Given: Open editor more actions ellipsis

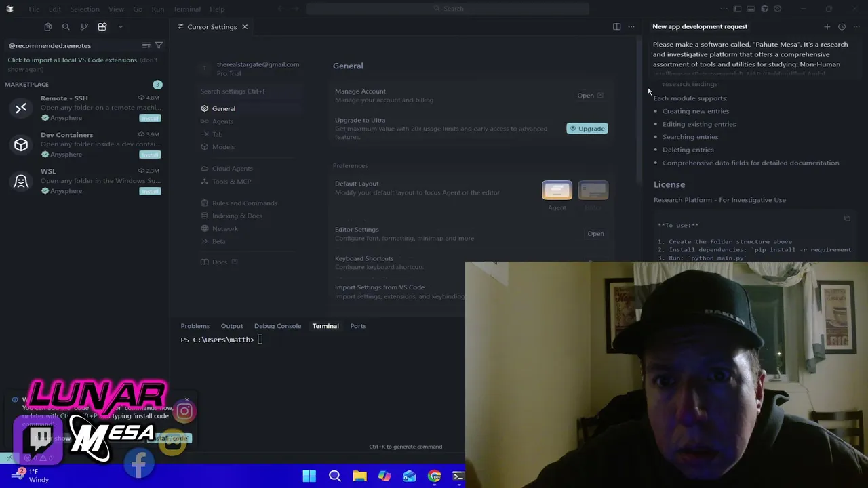Looking at the screenshot, I should click(631, 26).
